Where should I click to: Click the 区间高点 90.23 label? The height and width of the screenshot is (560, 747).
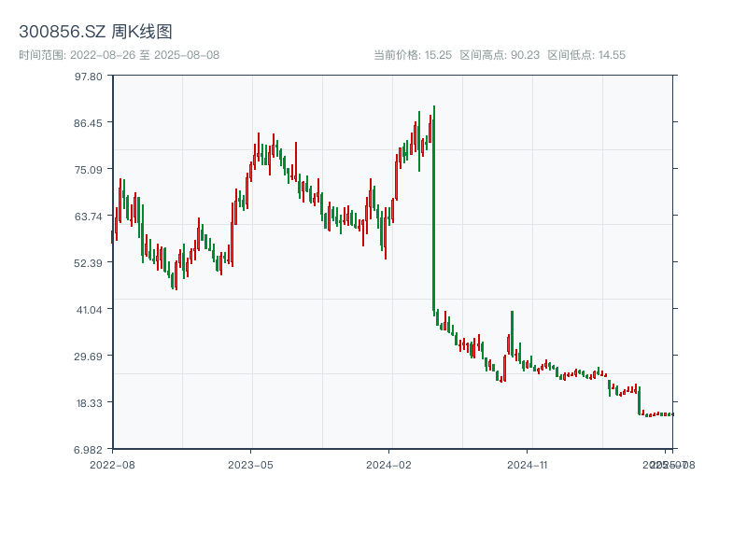tap(500, 55)
